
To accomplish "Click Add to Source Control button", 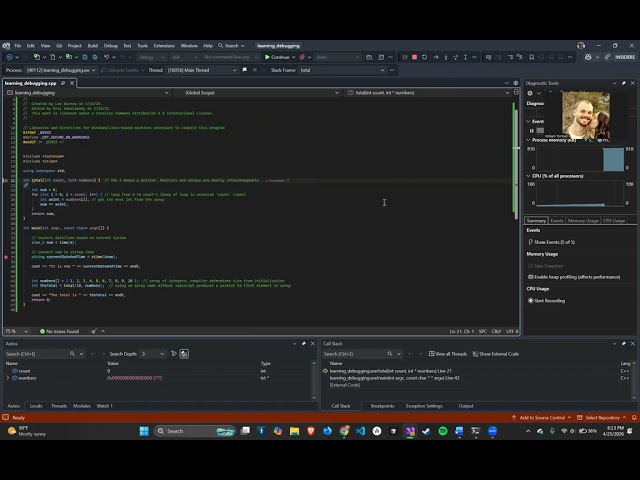I will click(542, 418).
